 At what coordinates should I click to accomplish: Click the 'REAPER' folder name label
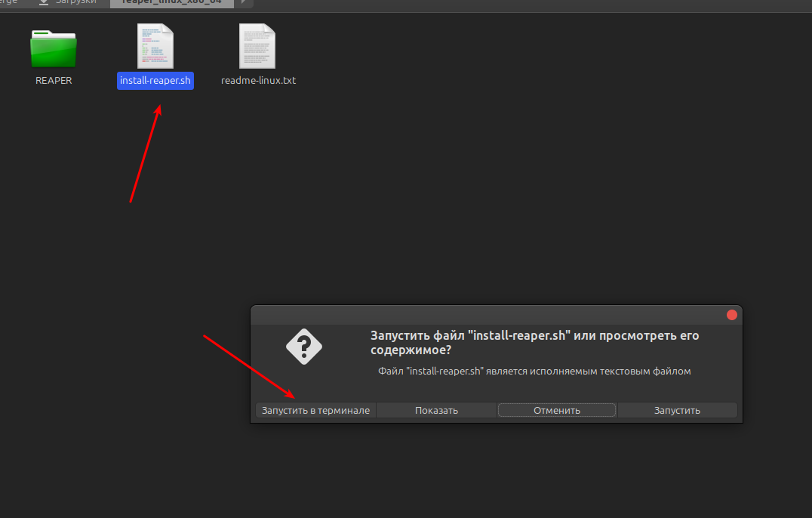click(x=54, y=80)
